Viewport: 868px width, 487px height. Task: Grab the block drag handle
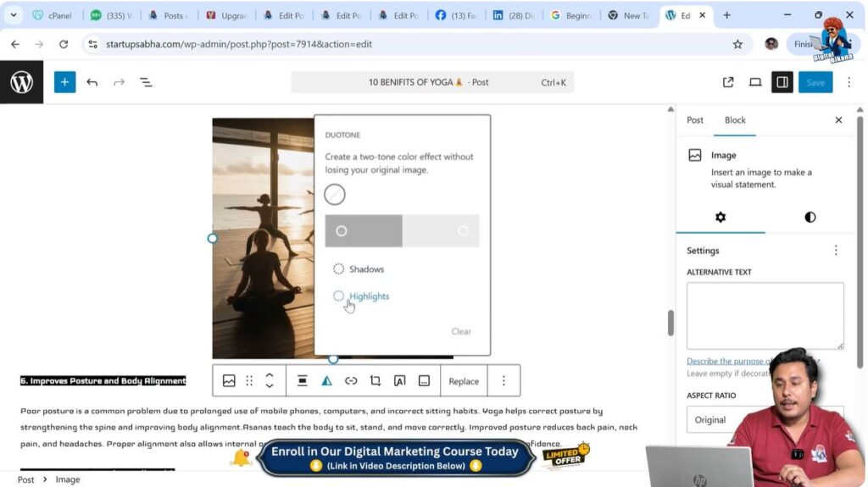tap(249, 381)
